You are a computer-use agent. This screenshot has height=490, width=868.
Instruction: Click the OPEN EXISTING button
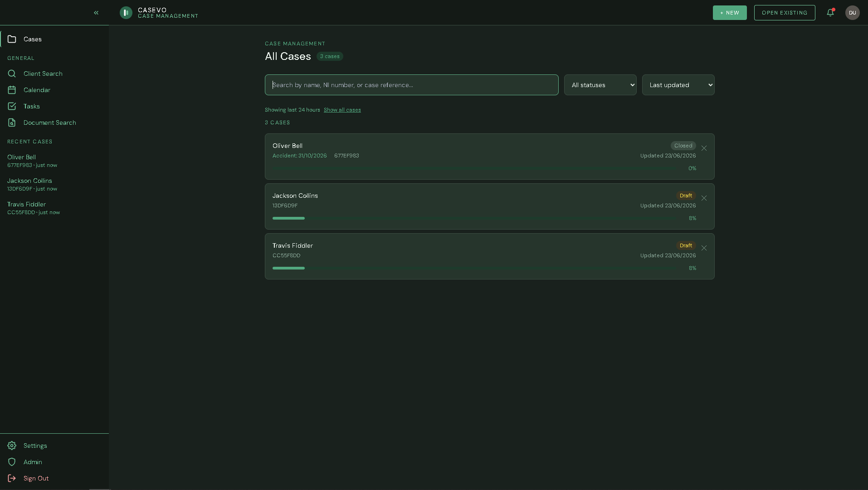coord(785,13)
